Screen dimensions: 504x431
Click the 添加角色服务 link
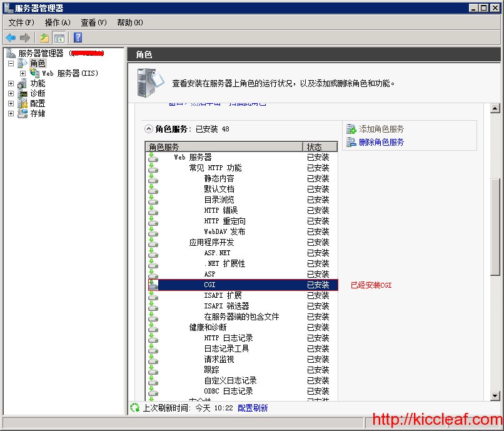[381, 129]
